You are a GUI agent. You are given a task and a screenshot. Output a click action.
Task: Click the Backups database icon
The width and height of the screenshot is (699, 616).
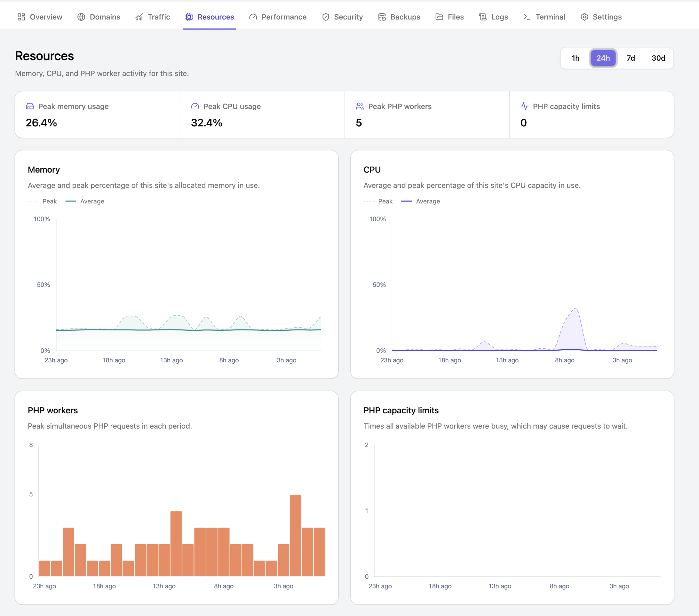(382, 17)
